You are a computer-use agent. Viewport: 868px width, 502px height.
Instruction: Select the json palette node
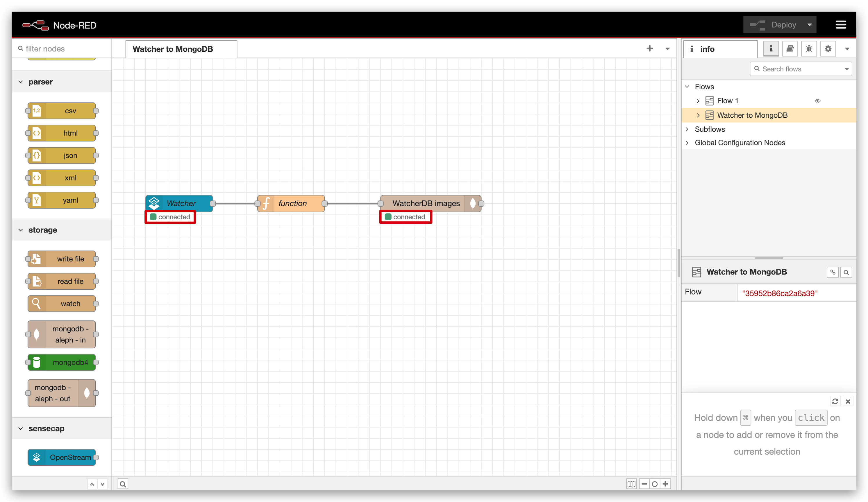[62, 156]
